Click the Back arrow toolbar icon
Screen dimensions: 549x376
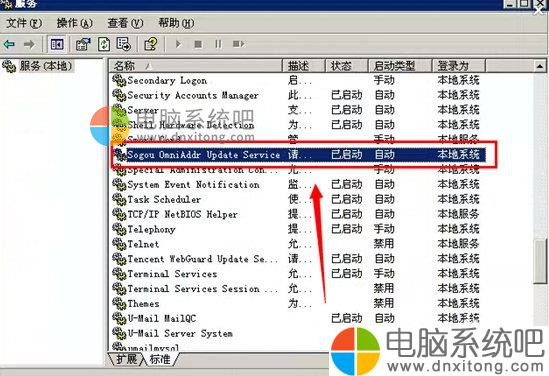tap(9, 44)
